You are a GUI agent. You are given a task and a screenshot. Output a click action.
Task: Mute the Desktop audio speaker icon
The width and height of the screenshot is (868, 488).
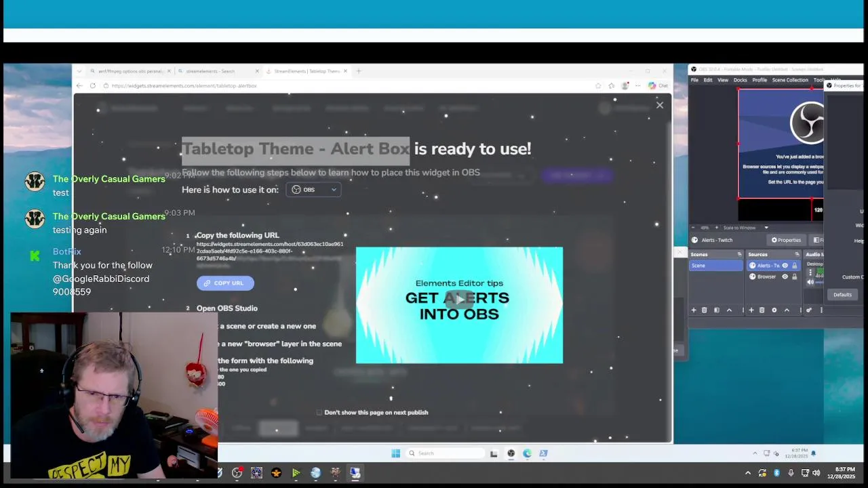(810, 282)
